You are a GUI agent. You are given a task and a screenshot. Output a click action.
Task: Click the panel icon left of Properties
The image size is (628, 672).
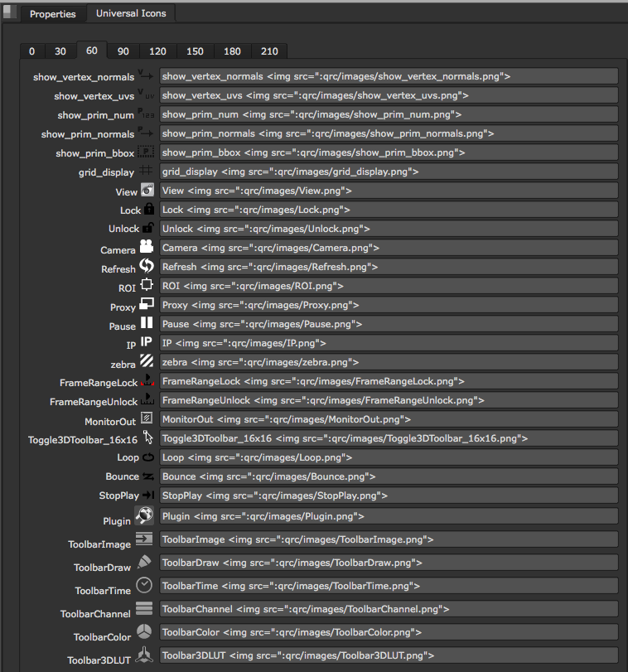tap(9, 12)
